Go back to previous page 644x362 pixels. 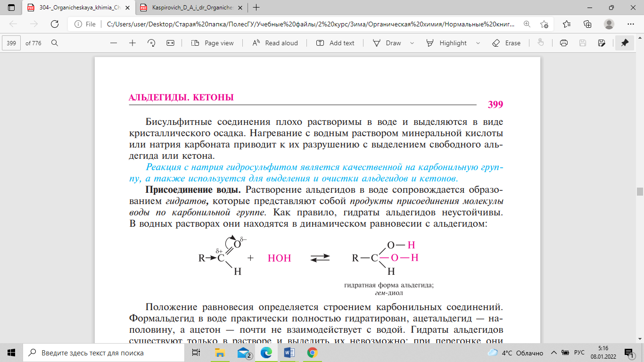tap(13, 24)
